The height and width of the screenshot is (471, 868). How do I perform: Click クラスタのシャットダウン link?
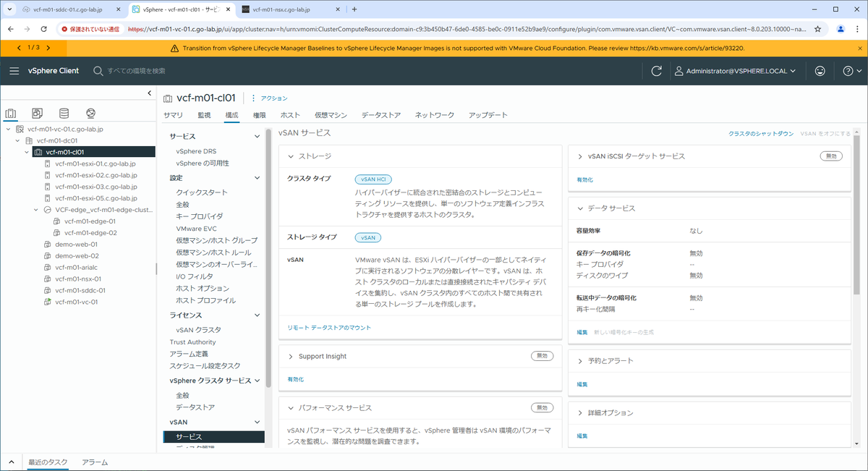pyautogui.click(x=761, y=134)
